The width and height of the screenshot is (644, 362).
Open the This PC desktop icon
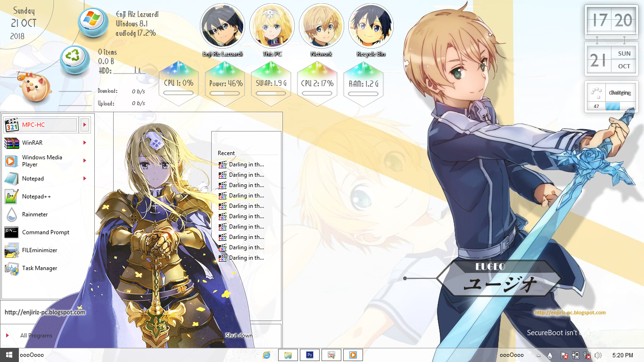coord(272,30)
